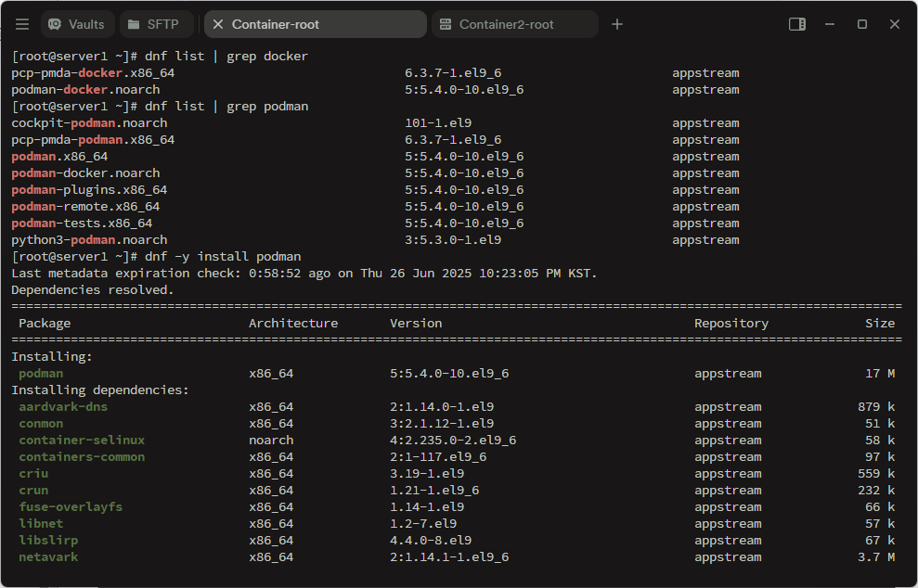Image resolution: width=918 pixels, height=588 pixels.
Task: Switch to the Container2-root tab
Action: point(514,24)
